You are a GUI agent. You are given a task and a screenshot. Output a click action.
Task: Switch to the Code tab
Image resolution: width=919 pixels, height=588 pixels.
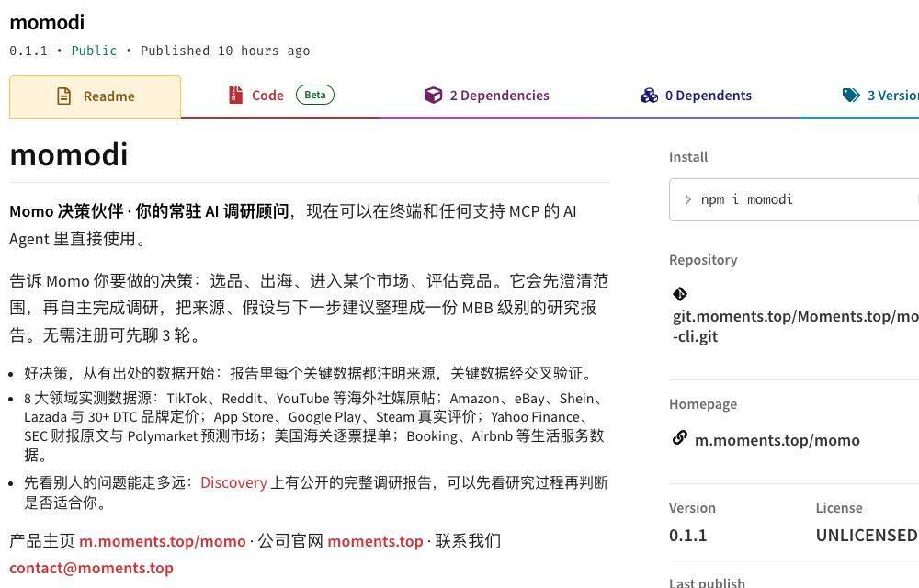click(x=280, y=96)
